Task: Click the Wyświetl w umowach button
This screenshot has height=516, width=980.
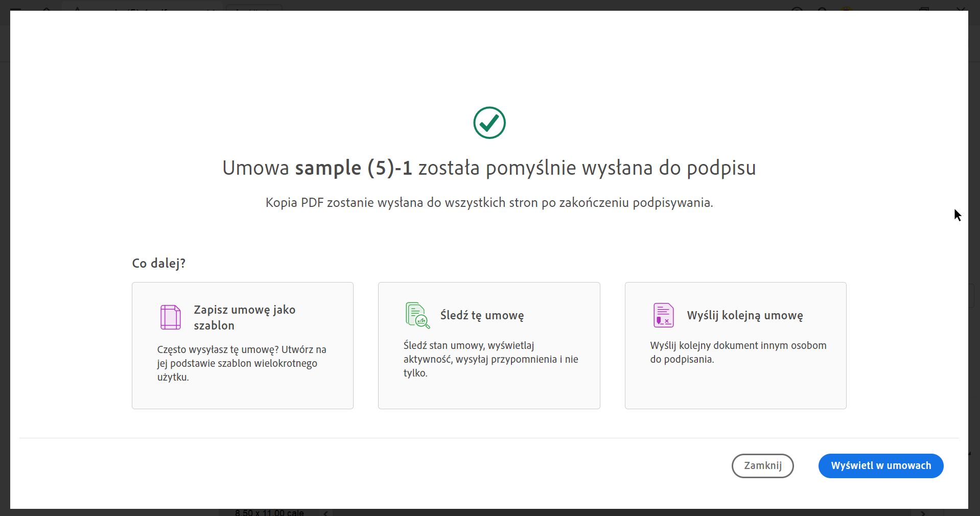Action: (x=880, y=465)
